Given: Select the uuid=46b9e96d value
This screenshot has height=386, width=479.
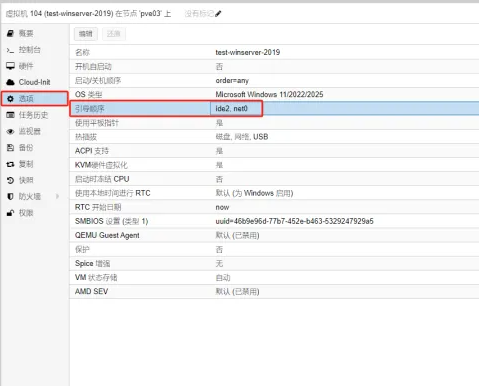Looking at the screenshot, I should coord(294,221).
